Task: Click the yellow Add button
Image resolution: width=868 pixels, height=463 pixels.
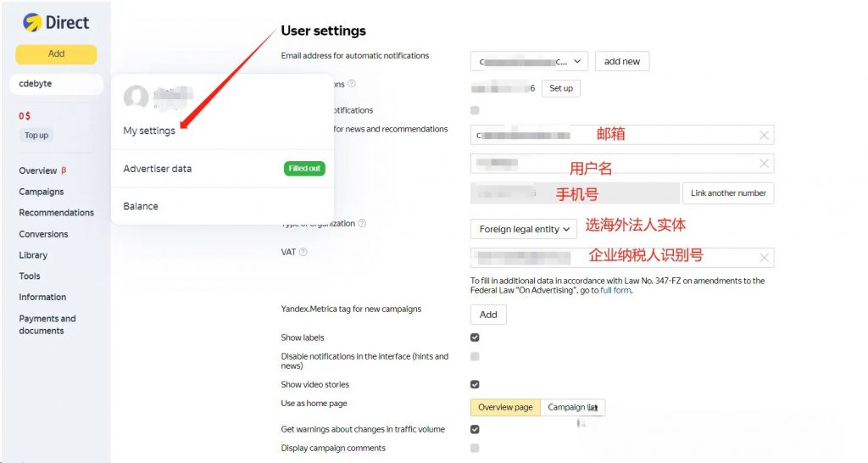Action: (56, 53)
